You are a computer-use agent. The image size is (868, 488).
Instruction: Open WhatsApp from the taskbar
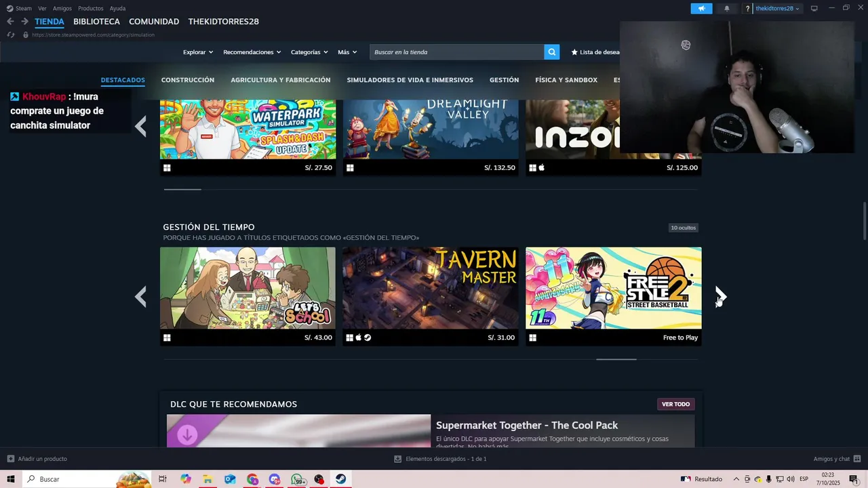point(297,479)
